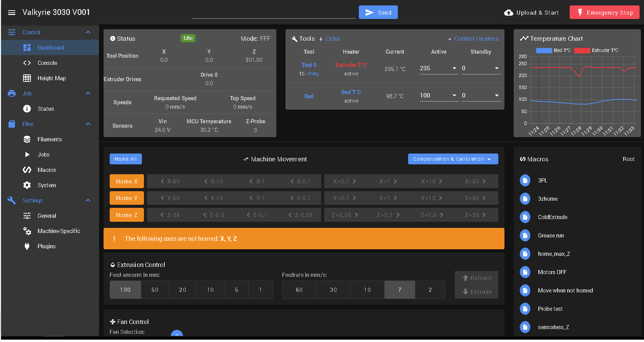Collapse the Job sidebar section
Viewport: 644px width, 342px height.
pyautogui.click(x=88, y=93)
